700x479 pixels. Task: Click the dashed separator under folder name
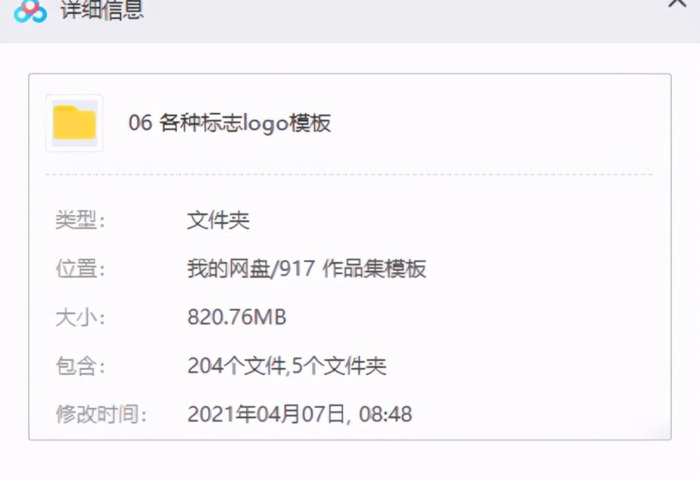pyautogui.click(x=350, y=174)
